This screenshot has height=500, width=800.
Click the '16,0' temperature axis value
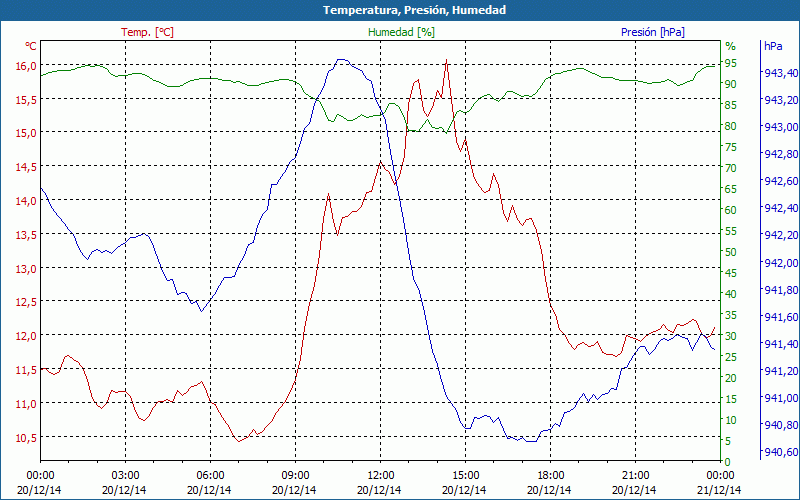coord(26,66)
